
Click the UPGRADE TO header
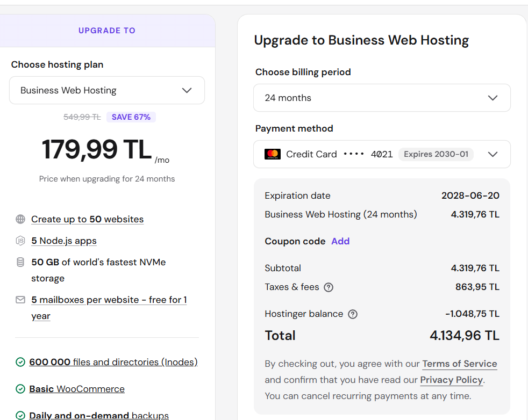(x=107, y=31)
